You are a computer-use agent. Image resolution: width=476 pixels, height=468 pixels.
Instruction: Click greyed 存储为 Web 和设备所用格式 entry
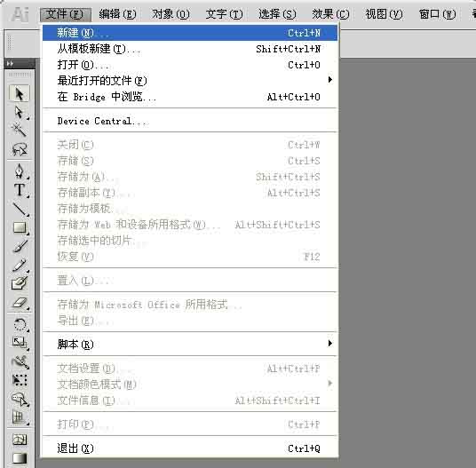(190, 225)
